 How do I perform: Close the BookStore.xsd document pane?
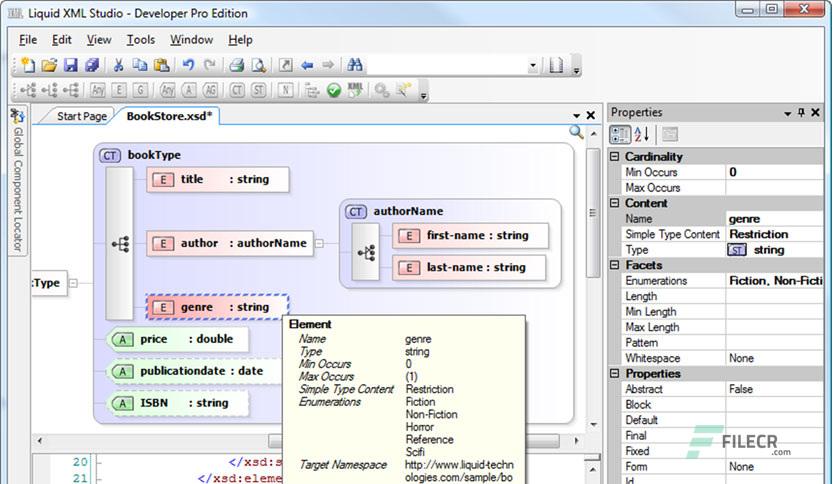pos(591,115)
